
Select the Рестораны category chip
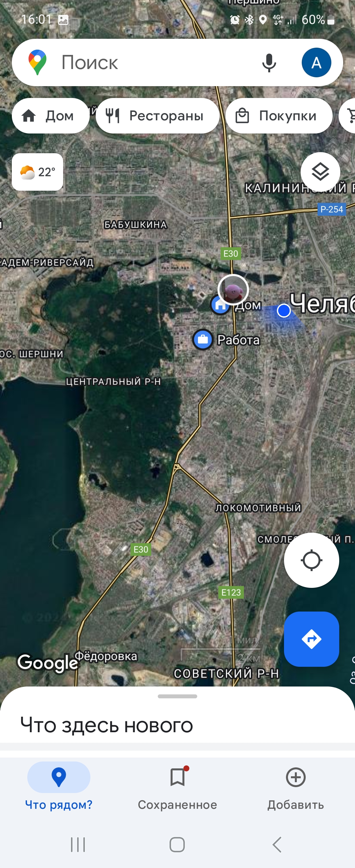pyautogui.click(x=157, y=116)
